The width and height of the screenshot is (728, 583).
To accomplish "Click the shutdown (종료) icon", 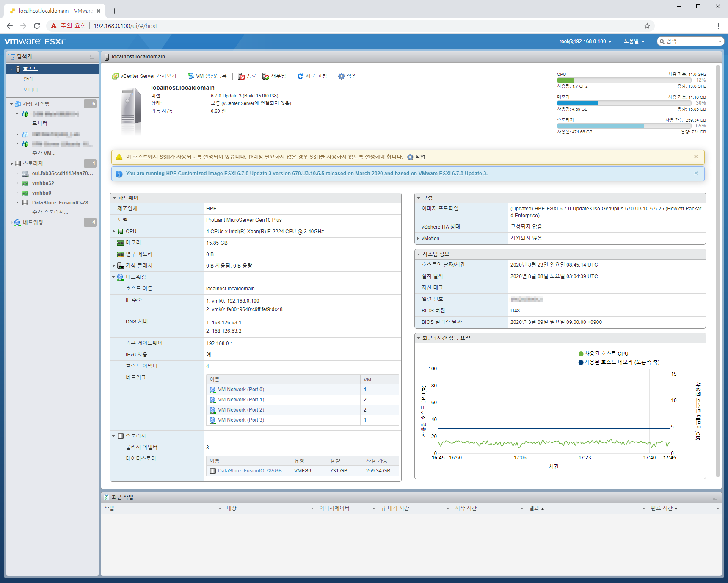I will coord(241,76).
